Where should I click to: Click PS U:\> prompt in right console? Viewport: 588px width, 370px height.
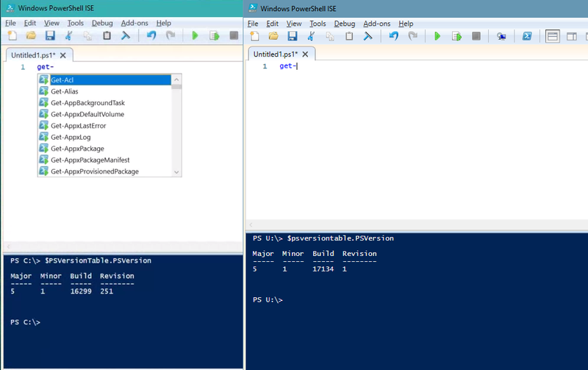point(268,300)
